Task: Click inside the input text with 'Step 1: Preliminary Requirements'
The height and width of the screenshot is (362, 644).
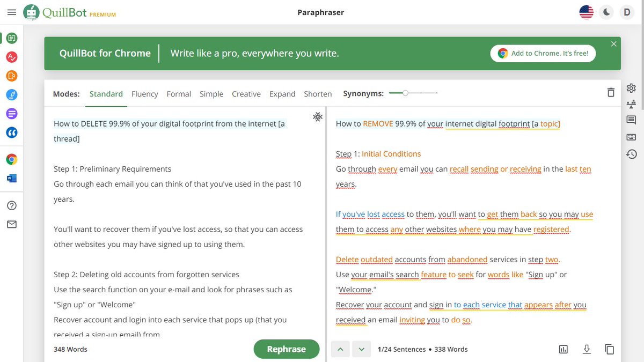Action: point(113,169)
